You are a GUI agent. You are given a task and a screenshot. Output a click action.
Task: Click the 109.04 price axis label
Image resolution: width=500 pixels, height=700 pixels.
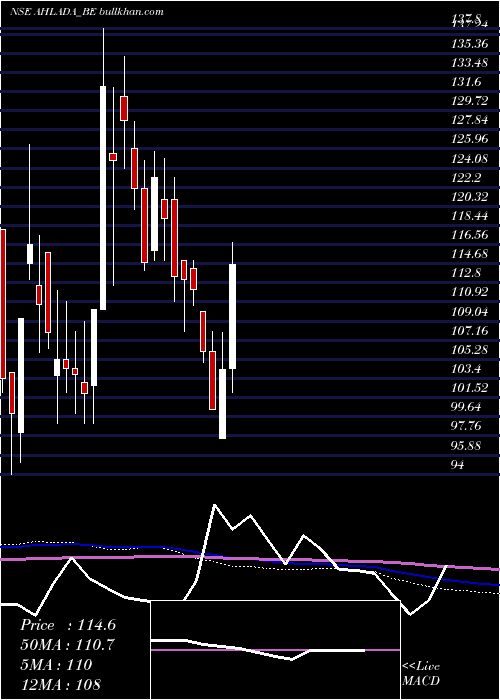click(470, 311)
